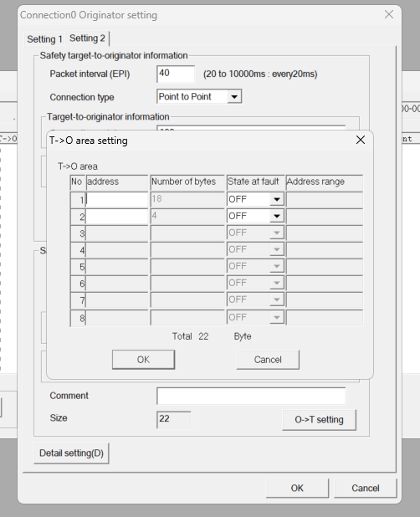420x517 pixels.
Task: Click the 'Connection type' label
Action: point(82,97)
